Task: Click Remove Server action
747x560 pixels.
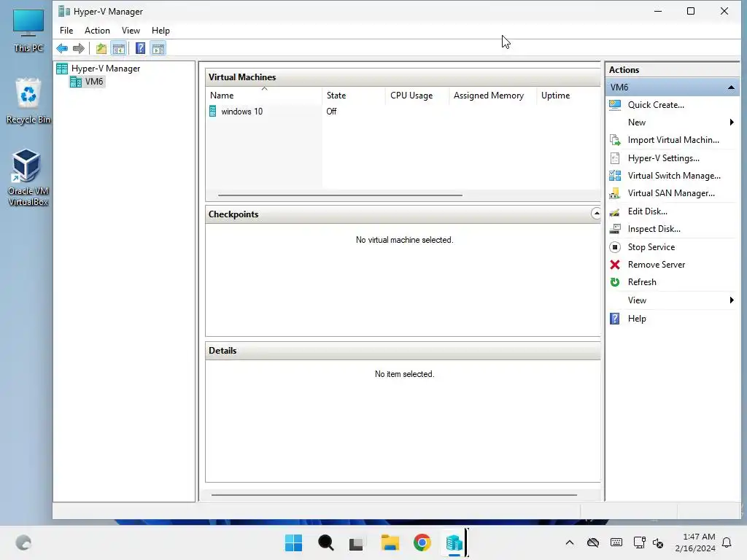Action: click(x=656, y=265)
